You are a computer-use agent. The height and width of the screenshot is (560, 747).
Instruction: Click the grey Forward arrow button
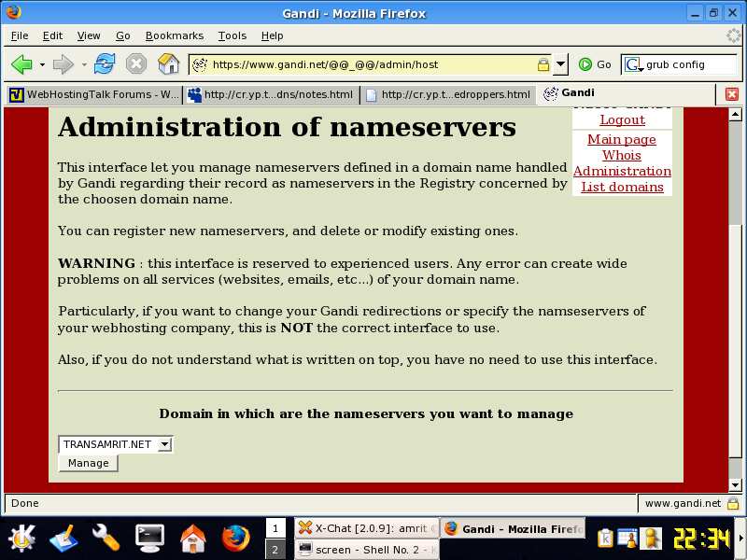pyautogui.click(x=63, y=64)
